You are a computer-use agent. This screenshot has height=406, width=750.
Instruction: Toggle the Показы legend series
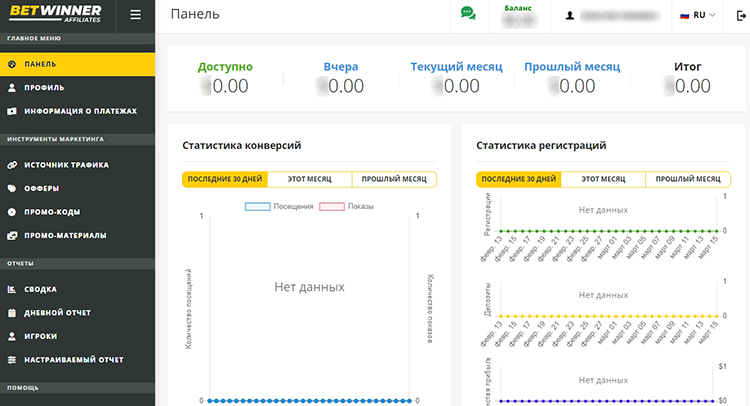coord(347,207)
